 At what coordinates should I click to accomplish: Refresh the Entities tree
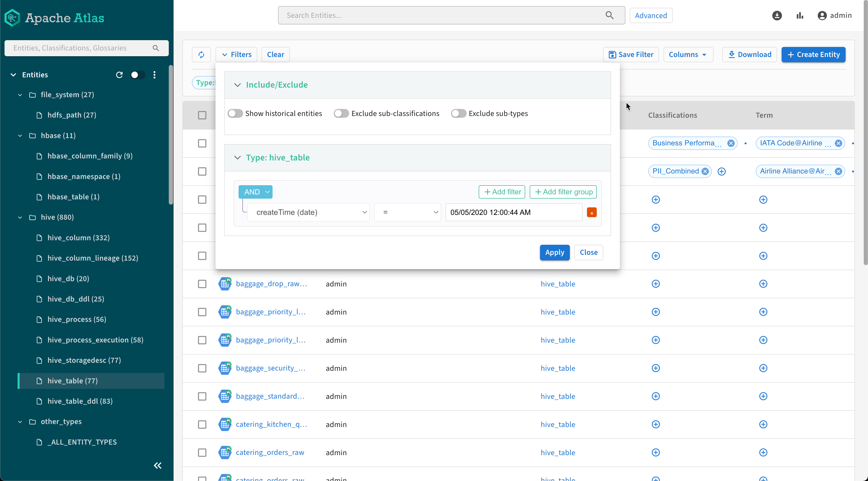pyautogui.click(x=119, y=75)
